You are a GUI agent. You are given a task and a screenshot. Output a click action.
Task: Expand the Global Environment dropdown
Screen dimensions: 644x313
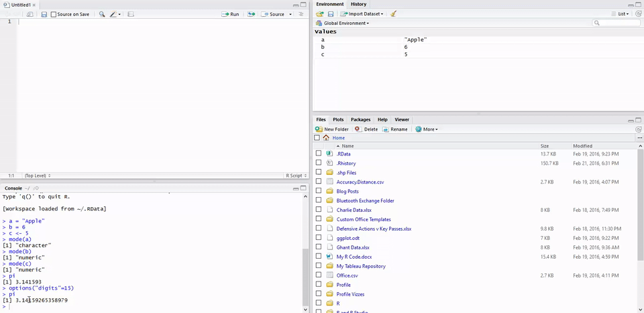(x=342, y=23)
